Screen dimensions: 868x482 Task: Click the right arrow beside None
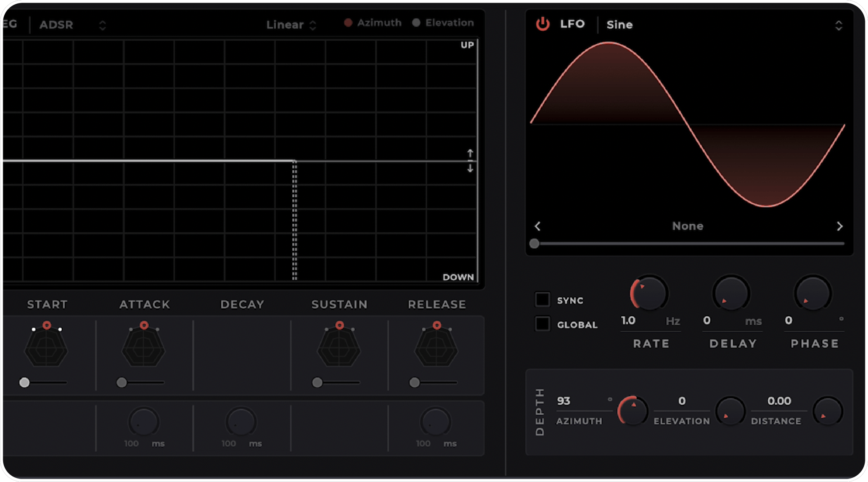pos(840,226)
